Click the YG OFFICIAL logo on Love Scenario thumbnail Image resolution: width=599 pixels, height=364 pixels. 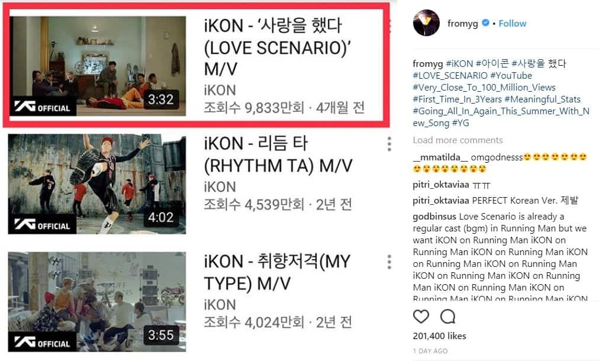43,107
